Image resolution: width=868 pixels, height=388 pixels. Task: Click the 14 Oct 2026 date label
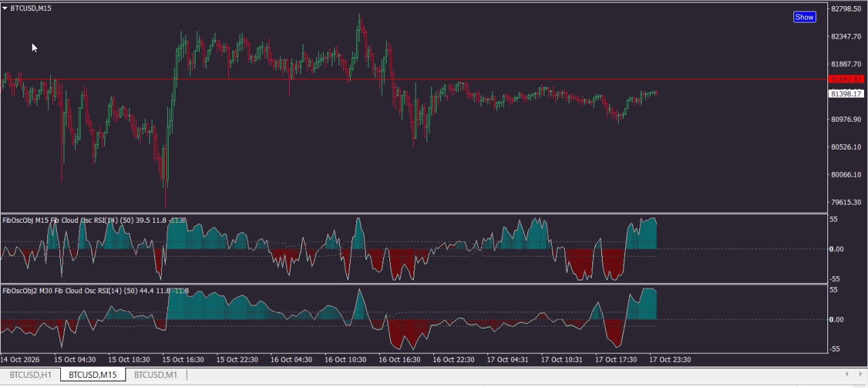20,360
